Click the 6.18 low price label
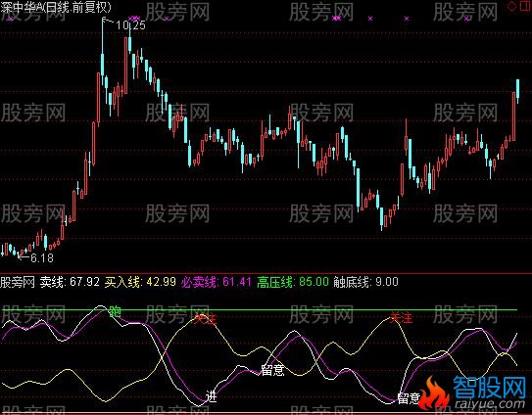532x415 pixels. pyautogui.click(x=42, y=258)
